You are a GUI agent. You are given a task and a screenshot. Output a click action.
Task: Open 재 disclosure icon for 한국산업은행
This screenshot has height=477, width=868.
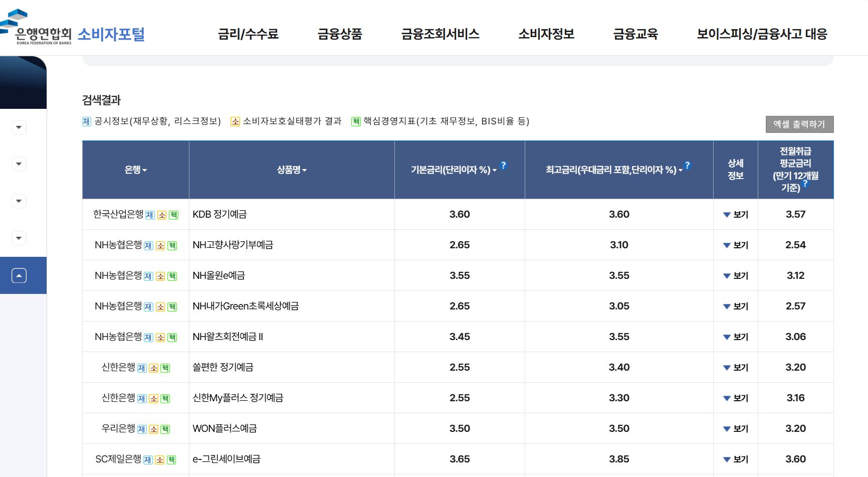(150, 215)
